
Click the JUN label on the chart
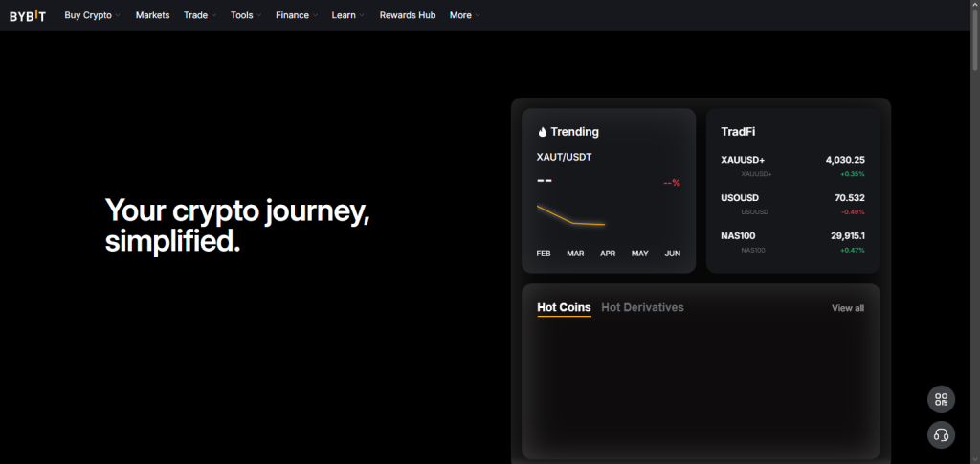673,254
